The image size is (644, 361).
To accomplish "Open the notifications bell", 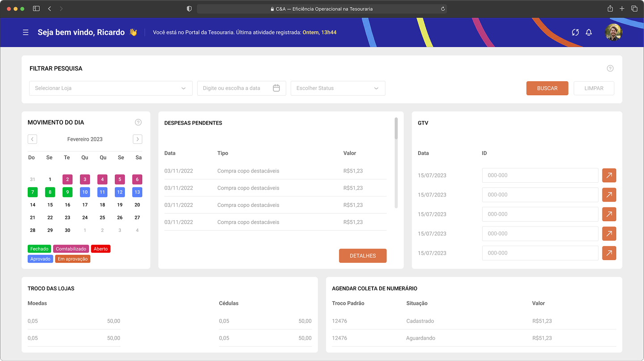I will point(589,32).
